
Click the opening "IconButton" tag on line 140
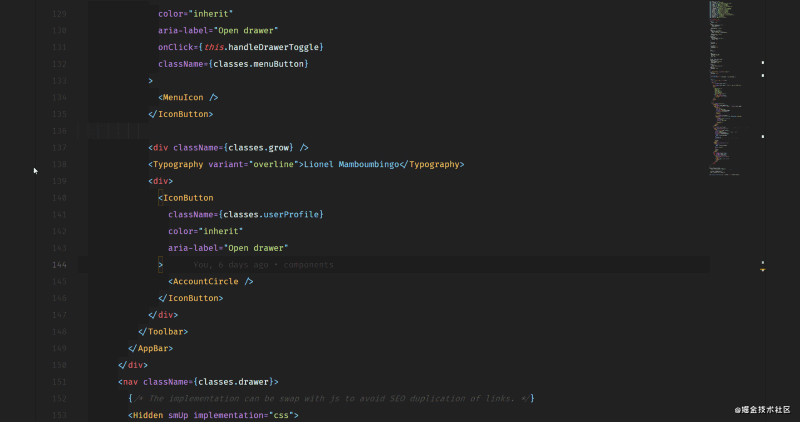point(186,197)
